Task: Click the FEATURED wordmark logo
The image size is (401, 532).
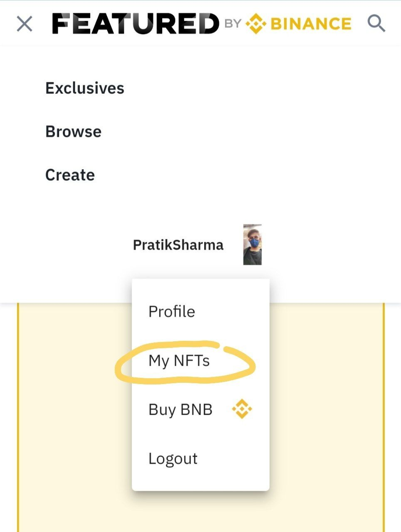Action: coord(136,24)
